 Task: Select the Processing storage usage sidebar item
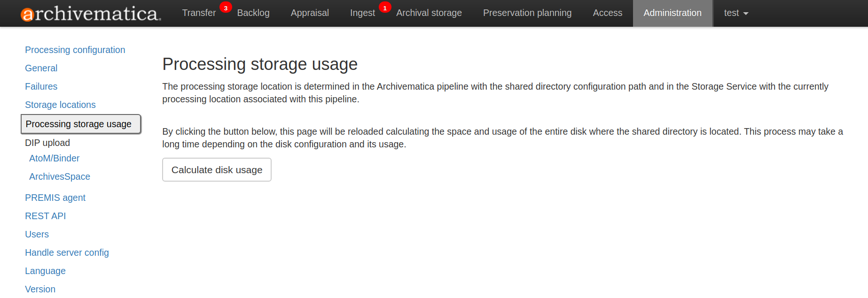(78, 124)
